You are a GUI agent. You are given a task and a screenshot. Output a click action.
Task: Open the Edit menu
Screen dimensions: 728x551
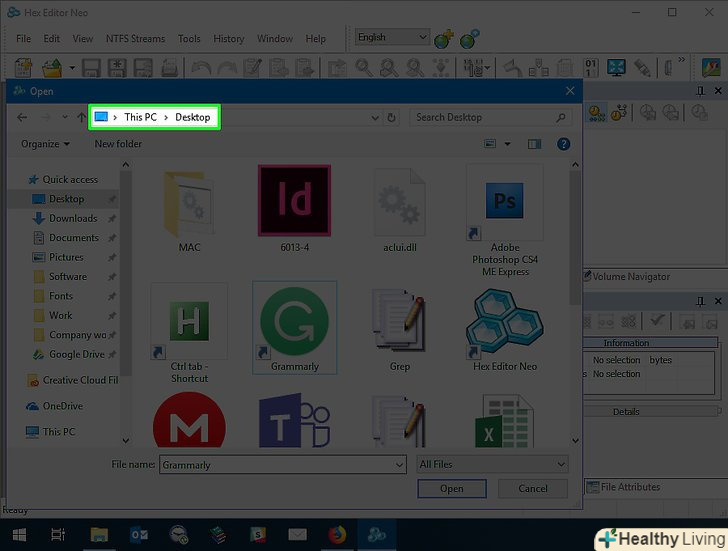pyautogui.click(x=52, y=39)
